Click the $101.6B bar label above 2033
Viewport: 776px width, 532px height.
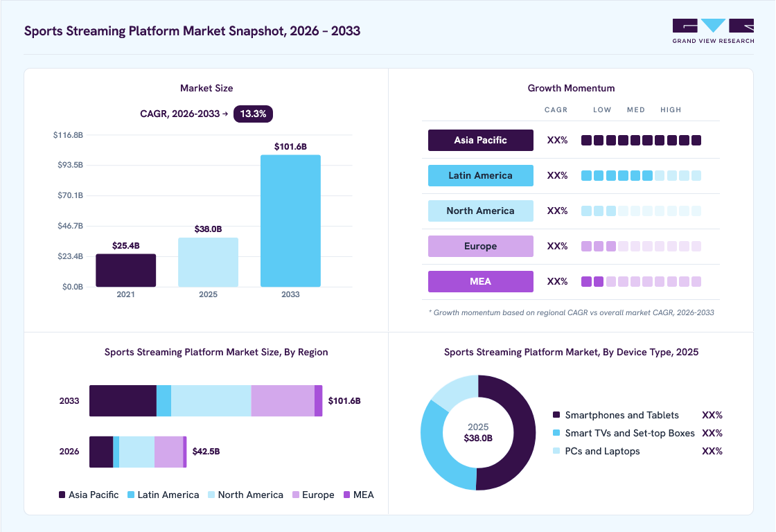290,146
